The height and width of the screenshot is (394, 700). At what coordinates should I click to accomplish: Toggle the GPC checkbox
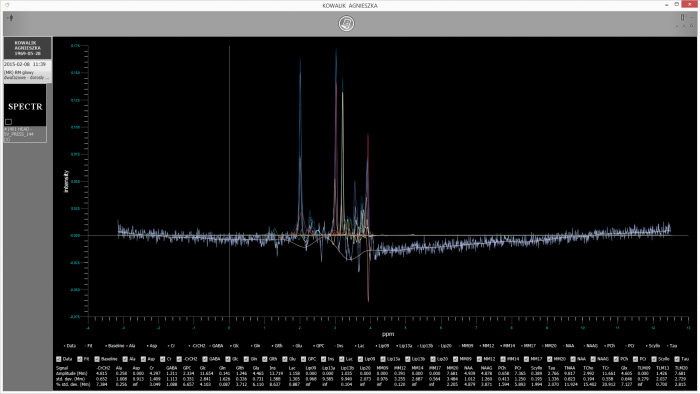click(x=303, y=359)
